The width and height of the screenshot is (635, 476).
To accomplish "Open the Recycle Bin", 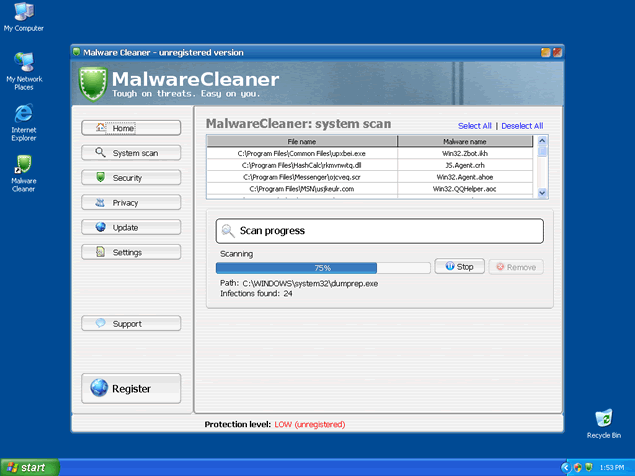I will coord(603,420).
